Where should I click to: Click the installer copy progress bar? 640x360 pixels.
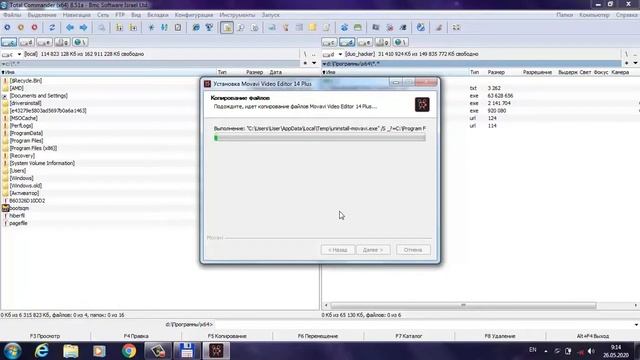[320, 138]
